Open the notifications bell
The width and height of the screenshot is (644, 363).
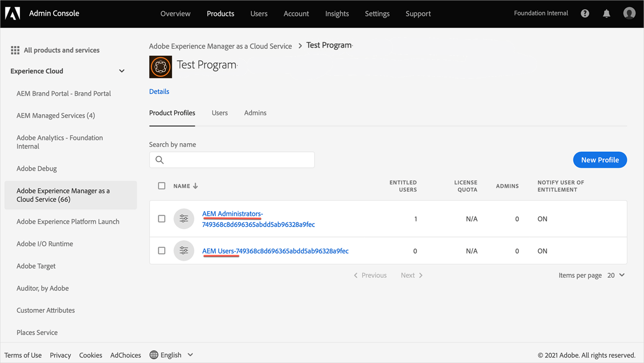pyautogui.click(x=606, y=13)
